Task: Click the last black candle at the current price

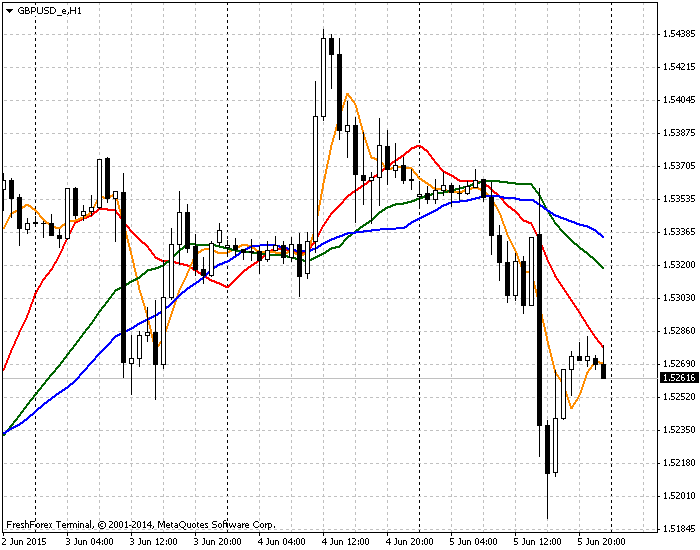Action: point(604,371)
